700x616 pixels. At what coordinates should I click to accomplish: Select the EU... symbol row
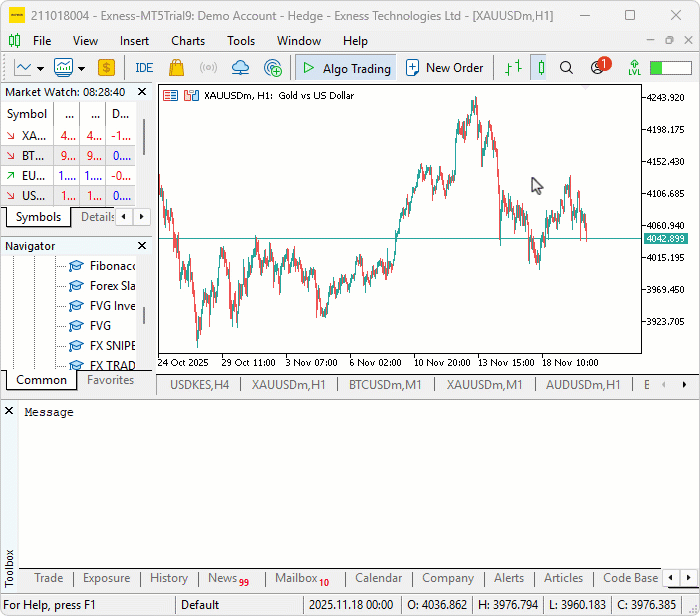68,175
